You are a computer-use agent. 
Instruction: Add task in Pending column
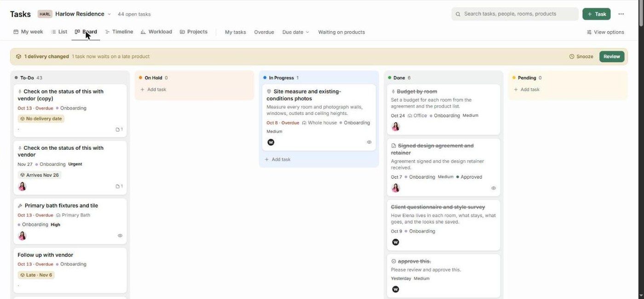(x=527, y=90)
